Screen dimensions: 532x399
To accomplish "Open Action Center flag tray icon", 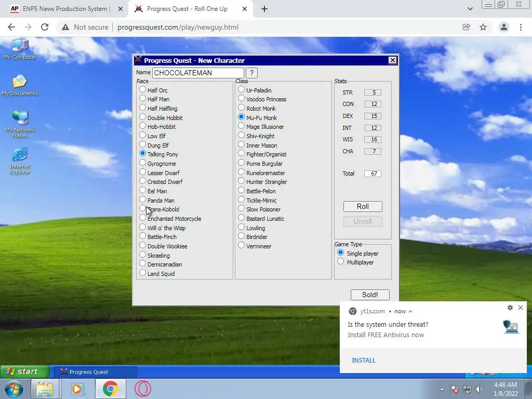I will pos(455,389).
